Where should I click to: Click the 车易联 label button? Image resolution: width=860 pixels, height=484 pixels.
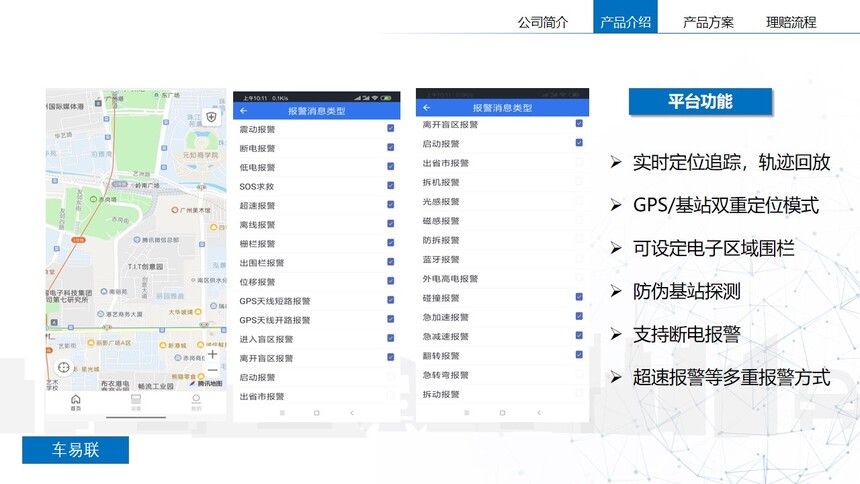[x=76, y=450]
